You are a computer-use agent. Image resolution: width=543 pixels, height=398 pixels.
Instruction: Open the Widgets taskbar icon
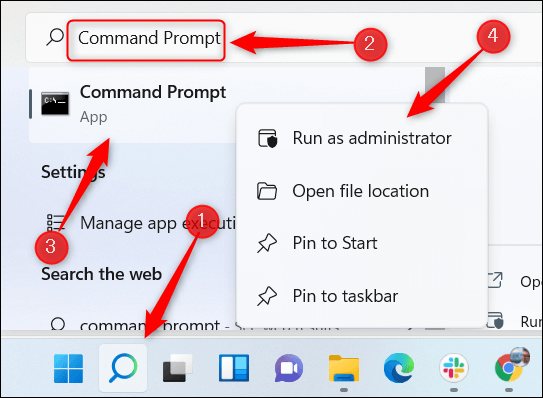pyautogui.click(x=234, y=368)
